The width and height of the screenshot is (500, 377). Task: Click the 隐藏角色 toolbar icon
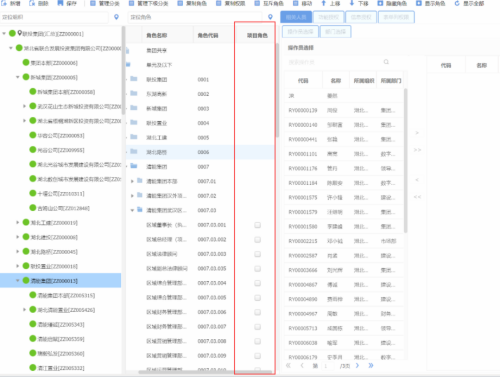(380, 3)
